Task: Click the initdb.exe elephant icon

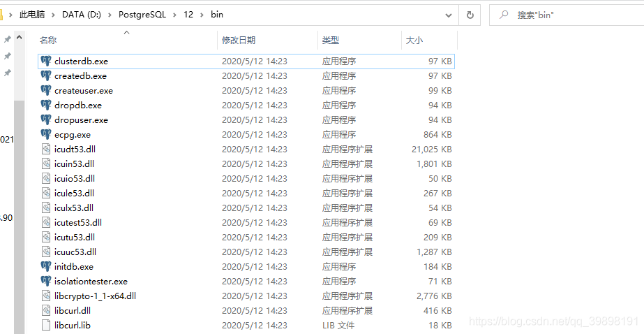Action: (46, 266)
